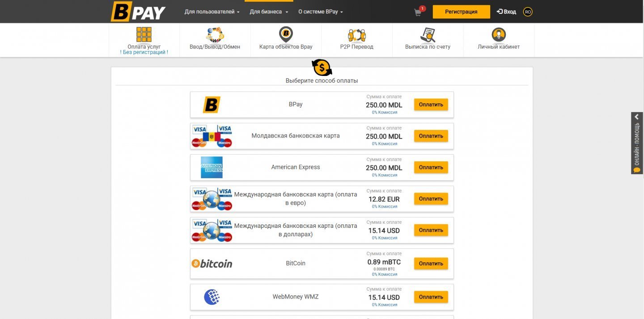The image size is (644, 319).
Task: Click the P2P Перевод icon
Action: [x=356, y=35]
